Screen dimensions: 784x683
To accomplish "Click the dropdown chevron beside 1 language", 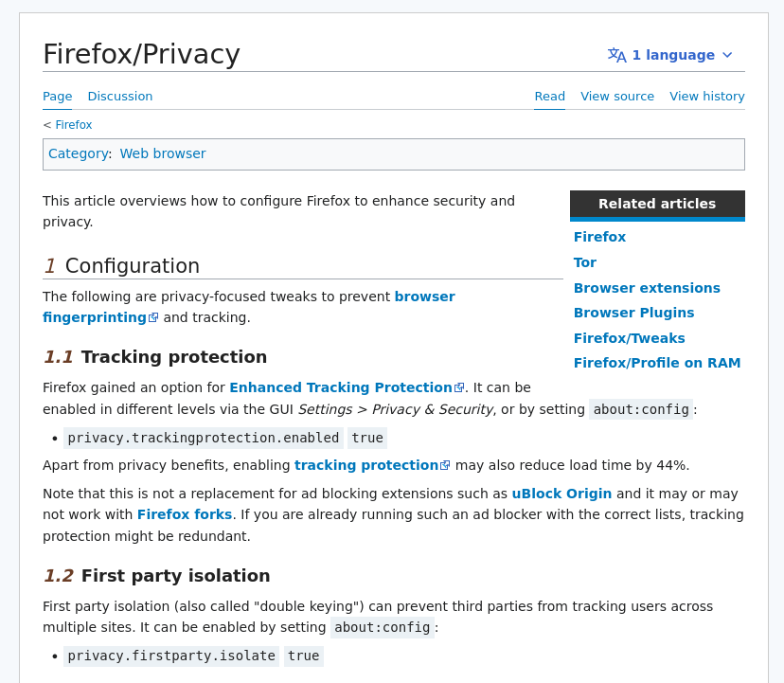I will coord(727,55).
